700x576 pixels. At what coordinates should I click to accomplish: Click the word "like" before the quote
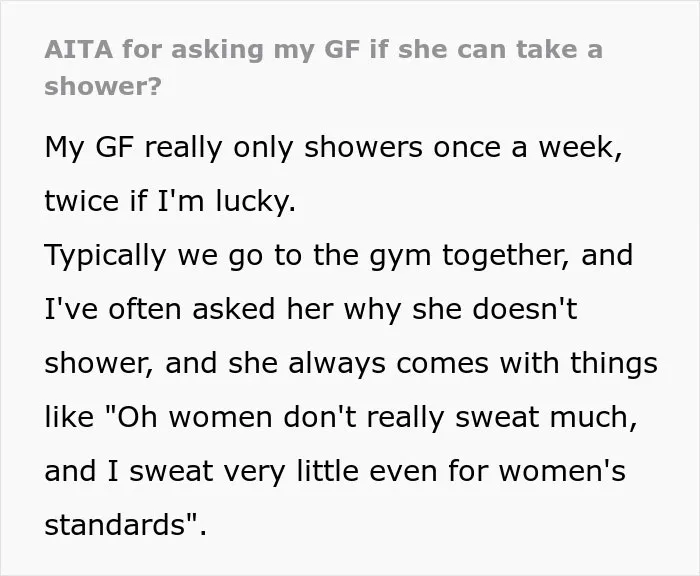pos(69,417)
